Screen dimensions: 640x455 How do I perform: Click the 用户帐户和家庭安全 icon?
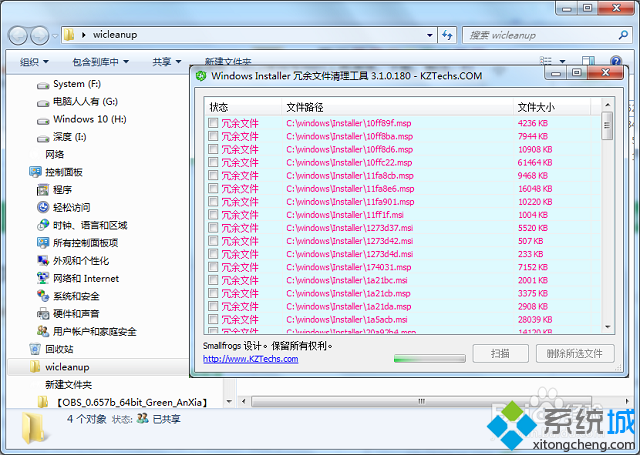point(43,331)
